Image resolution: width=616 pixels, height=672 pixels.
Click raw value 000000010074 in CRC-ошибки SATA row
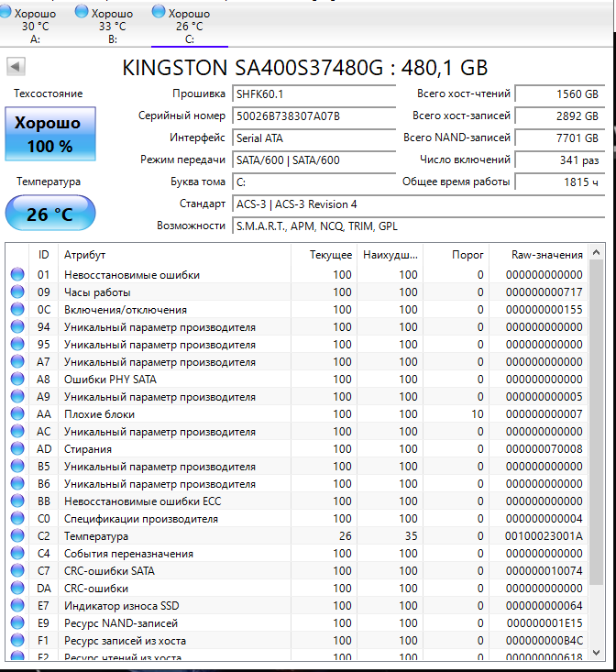[544, 570]
